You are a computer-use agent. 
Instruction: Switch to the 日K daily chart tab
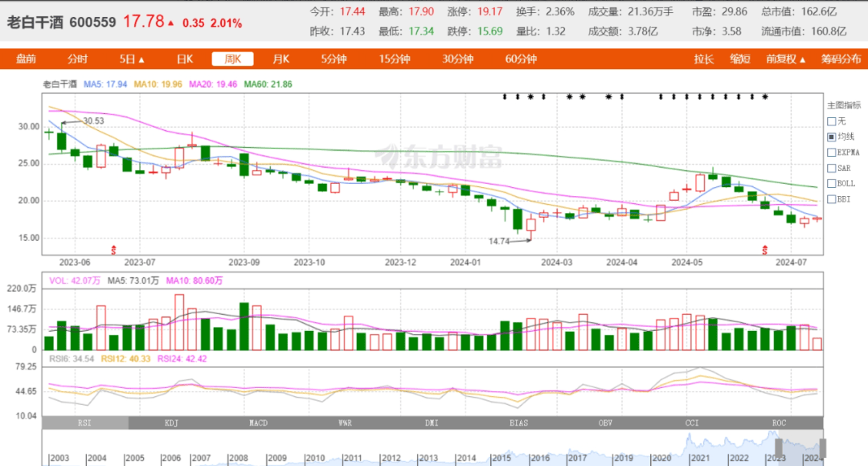click(185, 59)
